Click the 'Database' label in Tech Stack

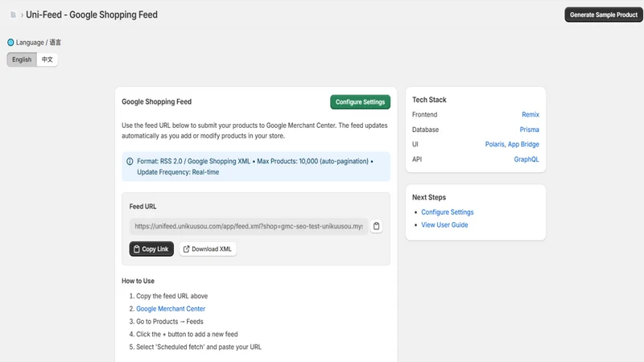tap(425, 130)
